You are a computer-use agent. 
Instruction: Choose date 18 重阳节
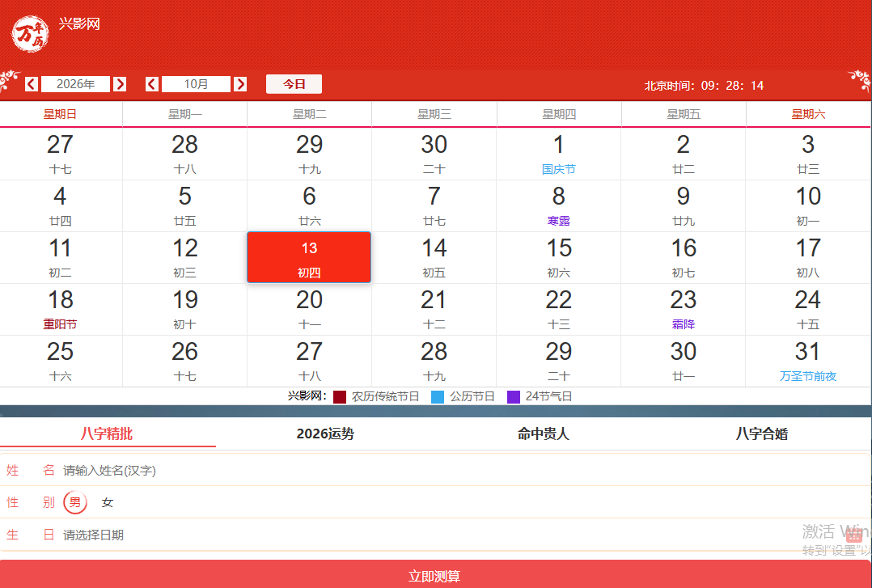[x=61, y=309]
